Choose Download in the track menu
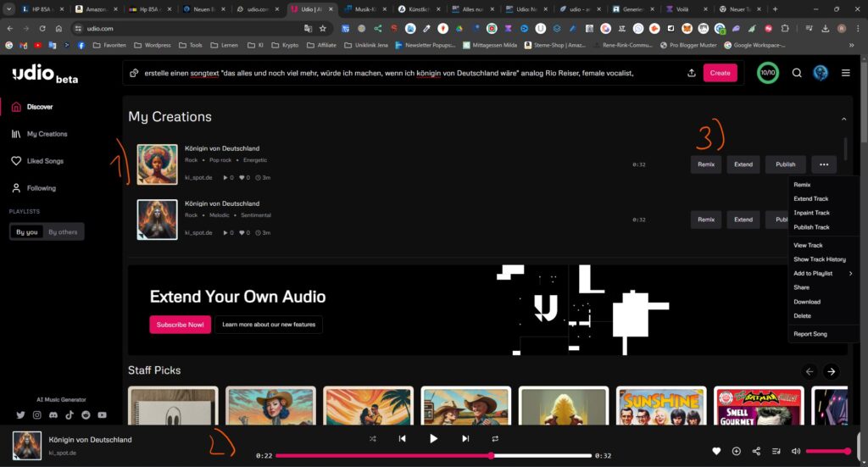 click(806, 302)
